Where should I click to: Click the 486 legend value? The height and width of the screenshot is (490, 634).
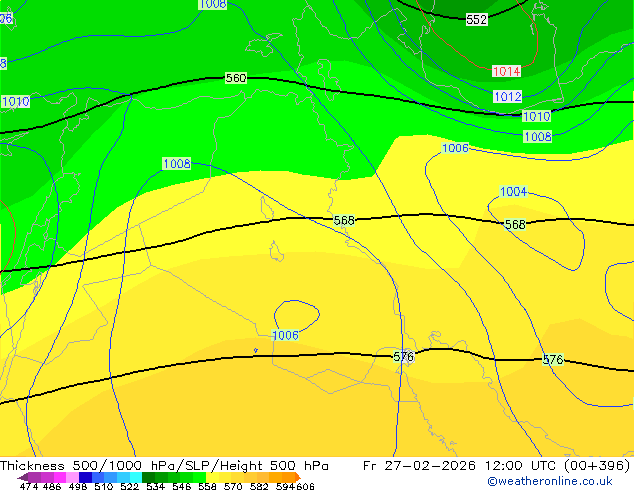pos(52,486)
